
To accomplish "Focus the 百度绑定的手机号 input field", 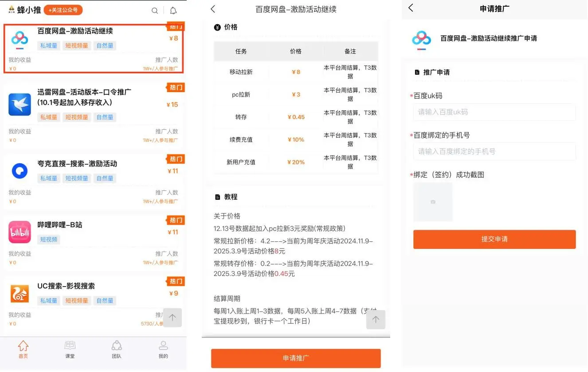I will pos(494,151).
